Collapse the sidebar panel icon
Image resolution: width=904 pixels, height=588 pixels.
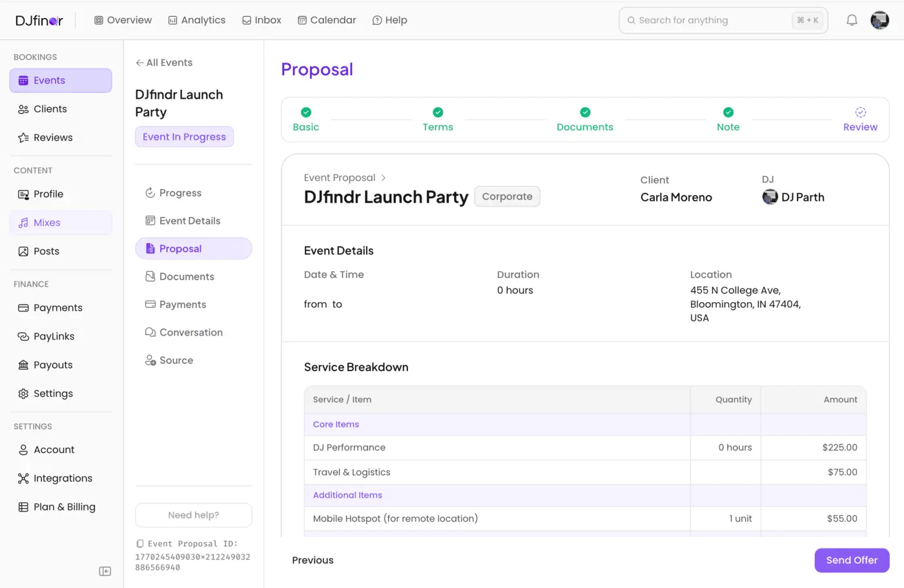click(105, 571)
